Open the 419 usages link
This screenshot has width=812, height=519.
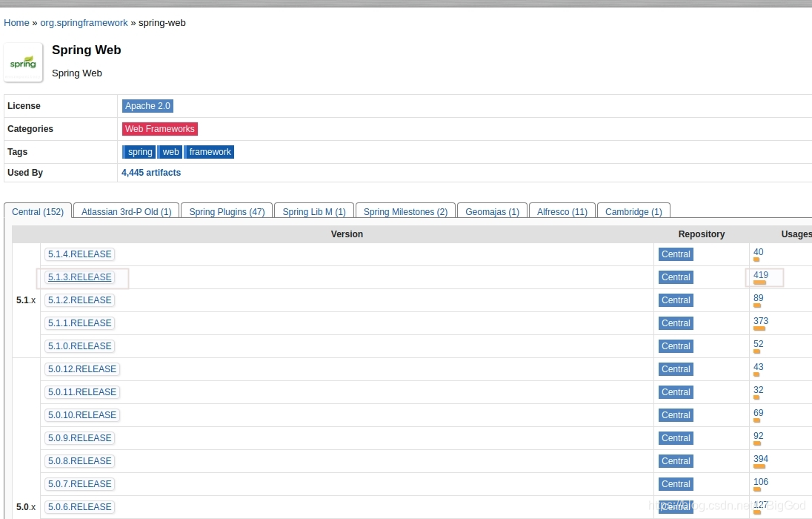click(x=761, y=275)
